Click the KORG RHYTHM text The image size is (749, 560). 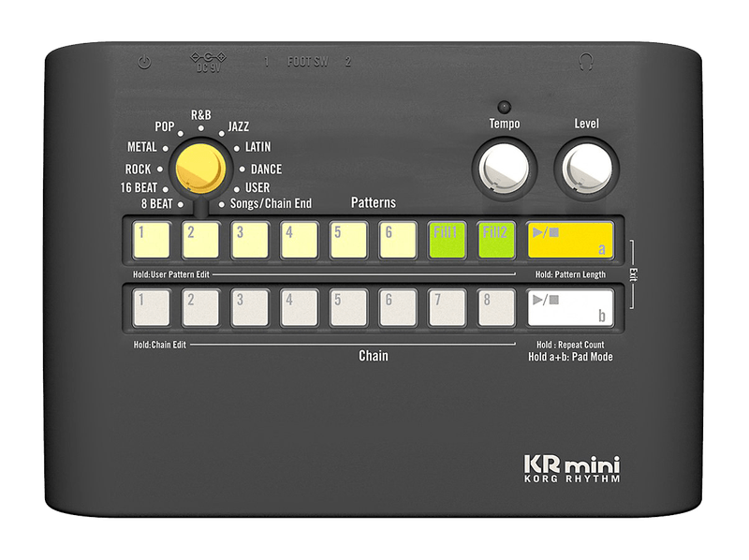pos(572,479)
